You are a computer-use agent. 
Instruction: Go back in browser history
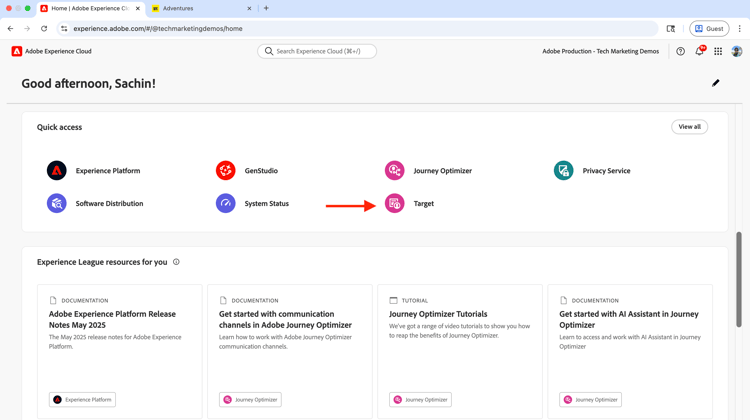coord(11,29)
